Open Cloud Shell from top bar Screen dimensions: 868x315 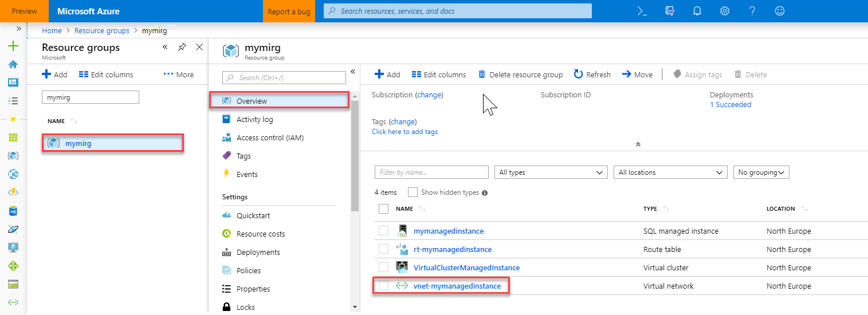tap(642, 11)
